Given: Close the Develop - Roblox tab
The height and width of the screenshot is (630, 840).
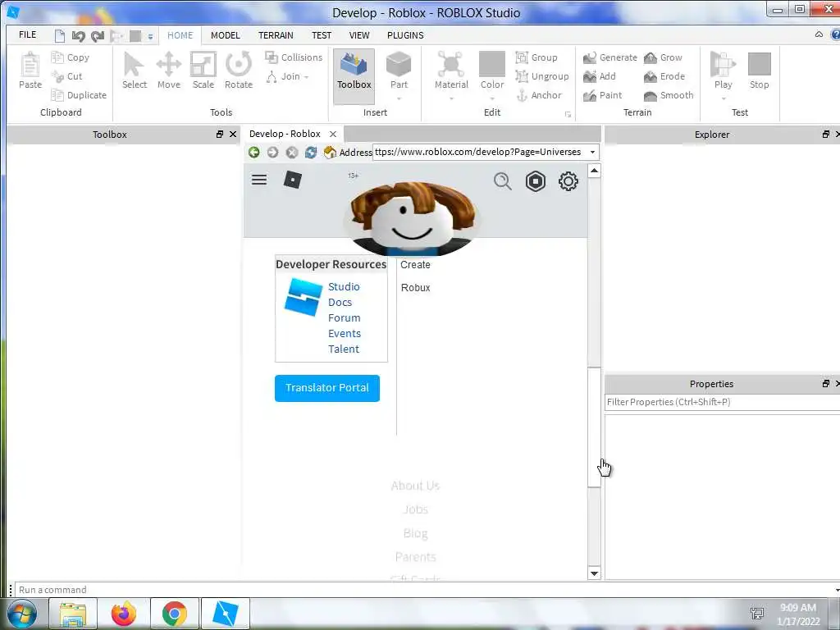Looking at the screenshot, I should coord(333,134).
